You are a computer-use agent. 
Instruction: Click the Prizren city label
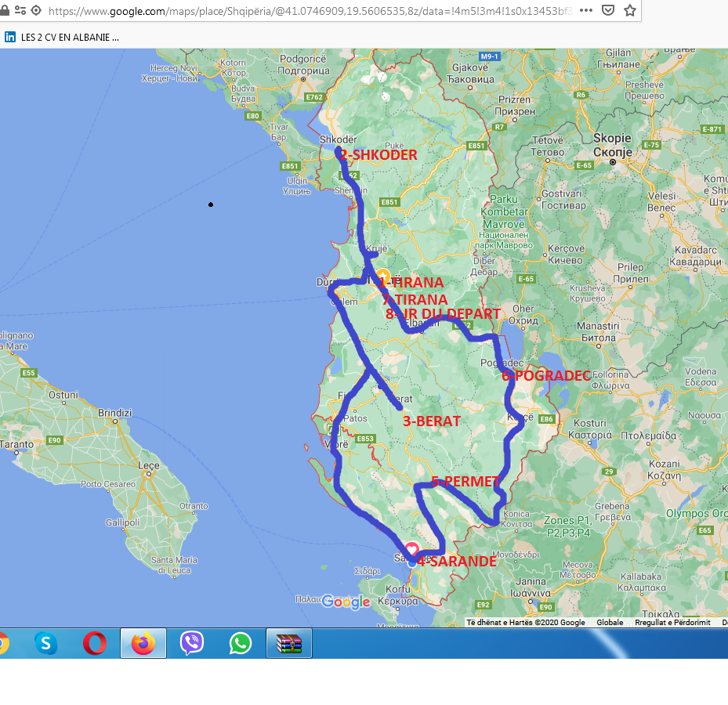(x=514, y=105)
